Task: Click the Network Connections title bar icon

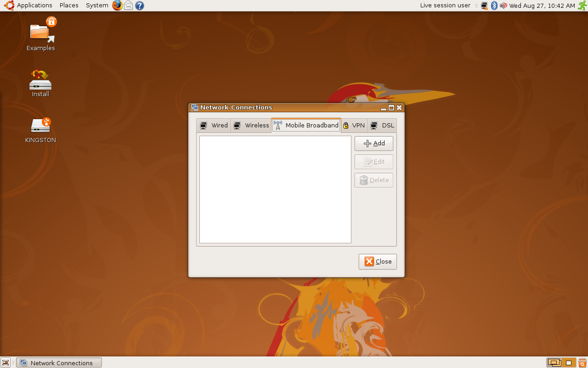Action: click(x=194, y=108)
